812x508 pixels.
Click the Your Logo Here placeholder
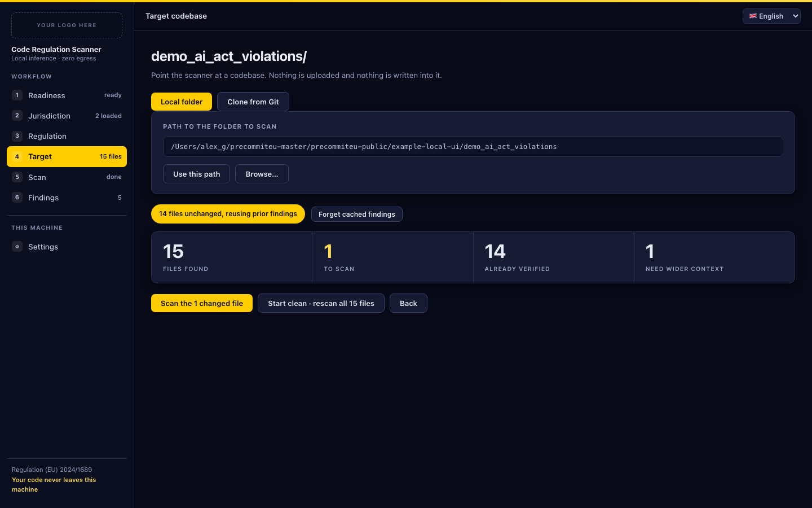click(x=67, y=25)
